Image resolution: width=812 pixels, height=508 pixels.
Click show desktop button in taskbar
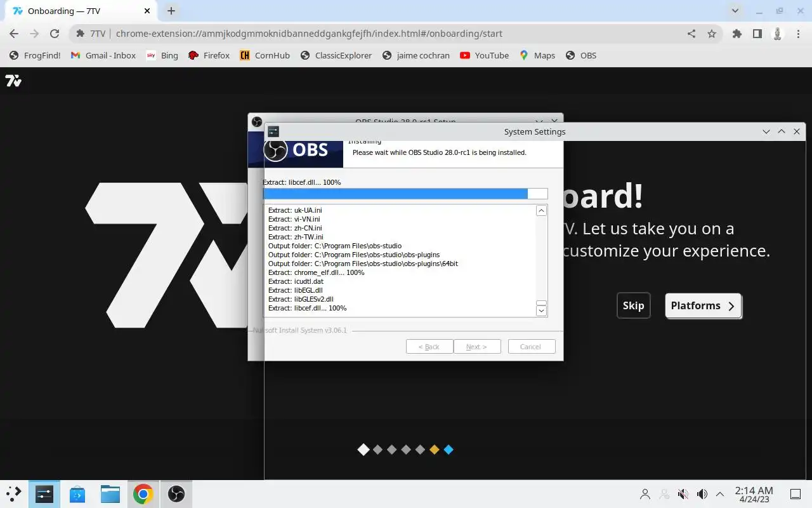point(795,493)
